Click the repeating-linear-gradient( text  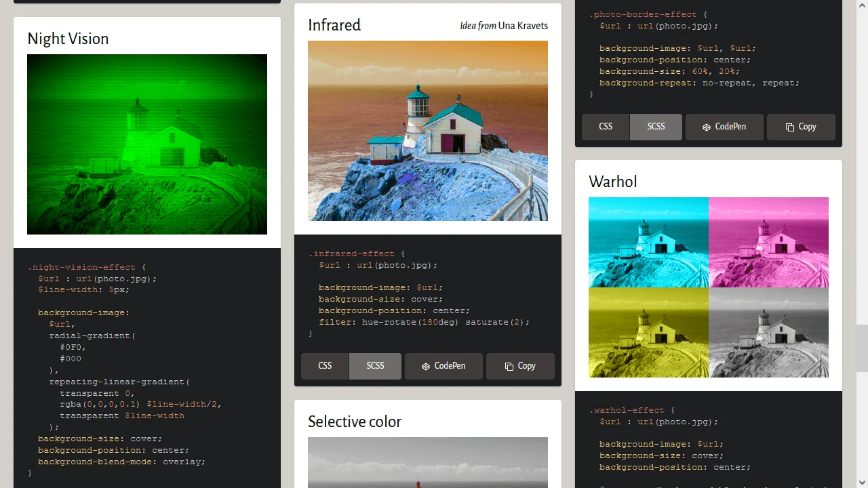tap(119, 382)
